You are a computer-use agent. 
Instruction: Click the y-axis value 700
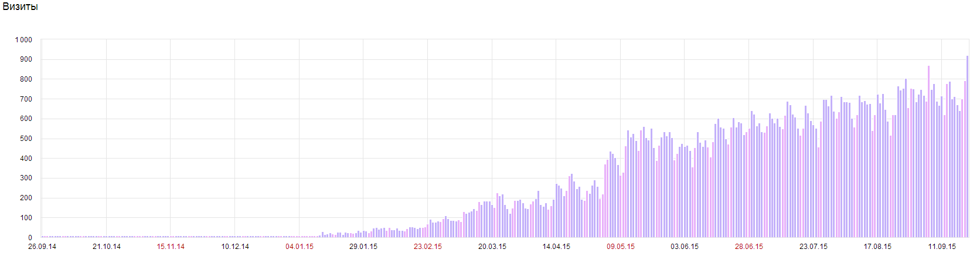click(26, 99)
